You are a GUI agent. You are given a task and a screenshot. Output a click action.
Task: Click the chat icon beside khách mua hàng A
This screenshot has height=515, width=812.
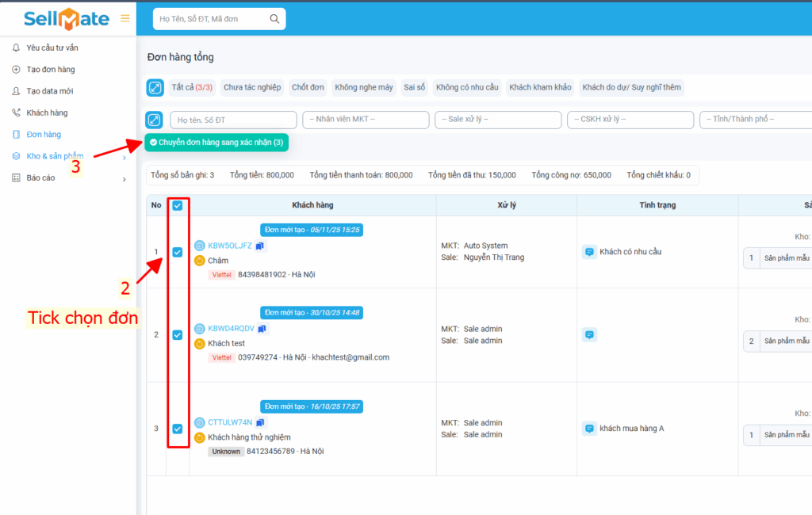pyautogui.click(x=589, y=429)
